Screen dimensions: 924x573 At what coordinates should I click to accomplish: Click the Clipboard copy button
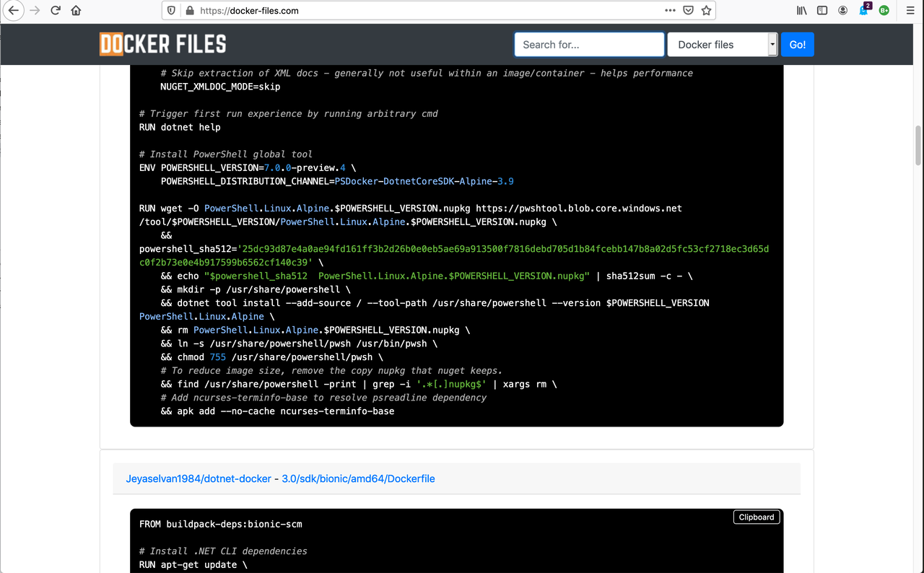click(x=757, y=517)
